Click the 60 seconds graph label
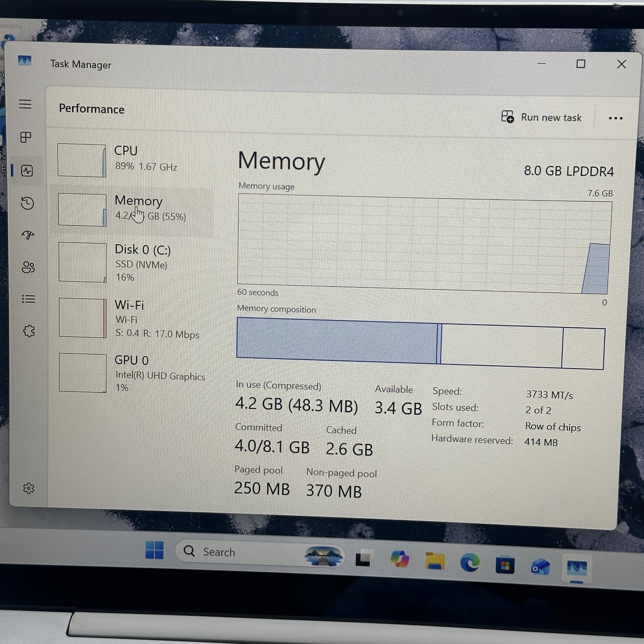 [258, 293]
